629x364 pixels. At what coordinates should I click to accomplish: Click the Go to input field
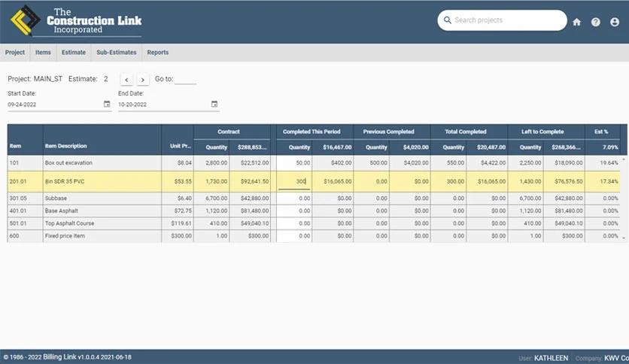click(185, 80)
